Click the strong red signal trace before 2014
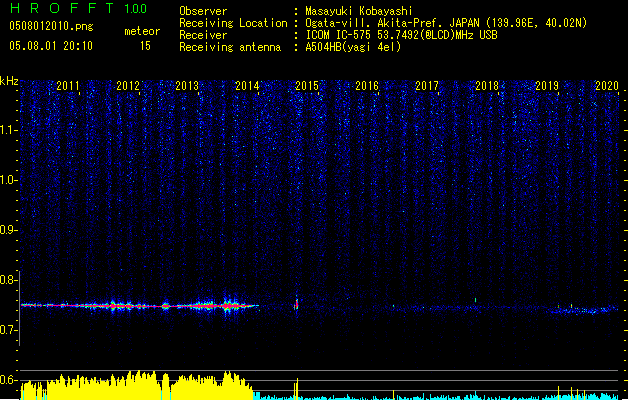 coord(140,306)
